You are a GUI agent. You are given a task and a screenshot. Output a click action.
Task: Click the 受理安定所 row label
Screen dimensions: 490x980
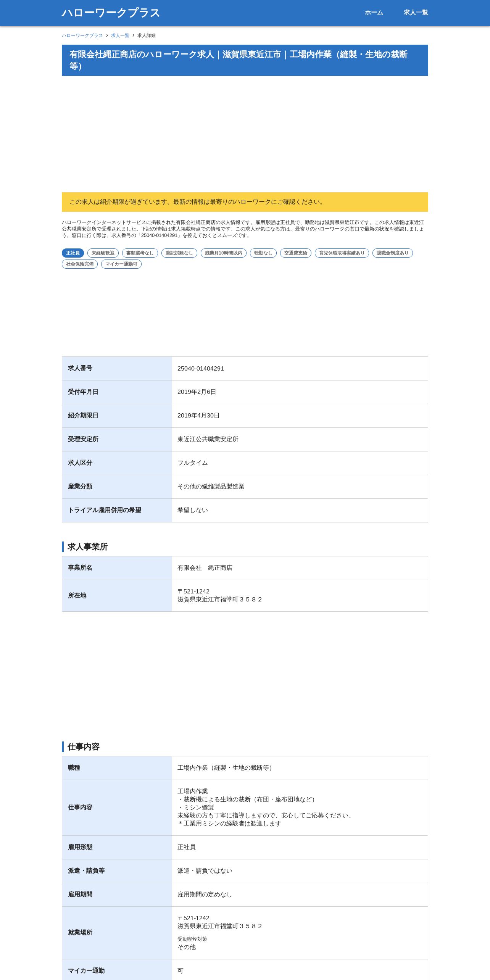coord(83,439)
